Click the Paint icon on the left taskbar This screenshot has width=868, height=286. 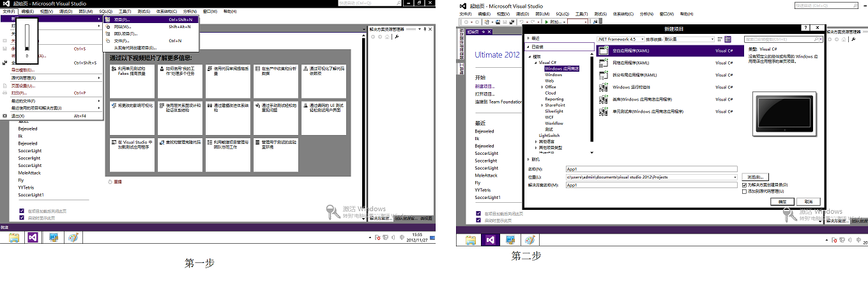click(x=72, y=237)
